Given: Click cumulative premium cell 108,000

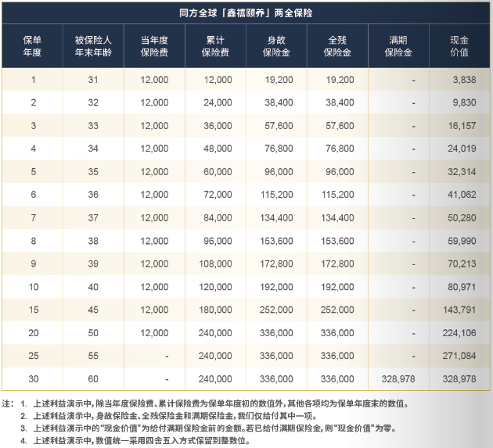Looking at the screenshot, I should coord(215,264).
